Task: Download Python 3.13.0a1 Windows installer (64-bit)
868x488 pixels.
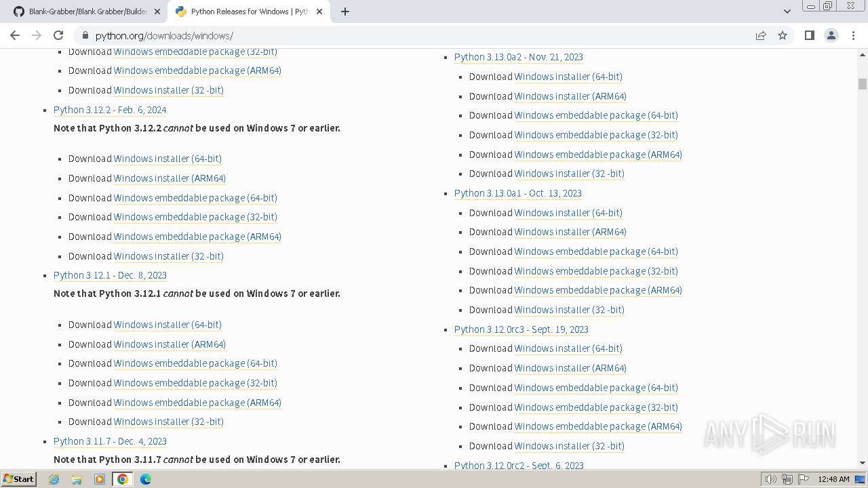Action: [568, 213]
